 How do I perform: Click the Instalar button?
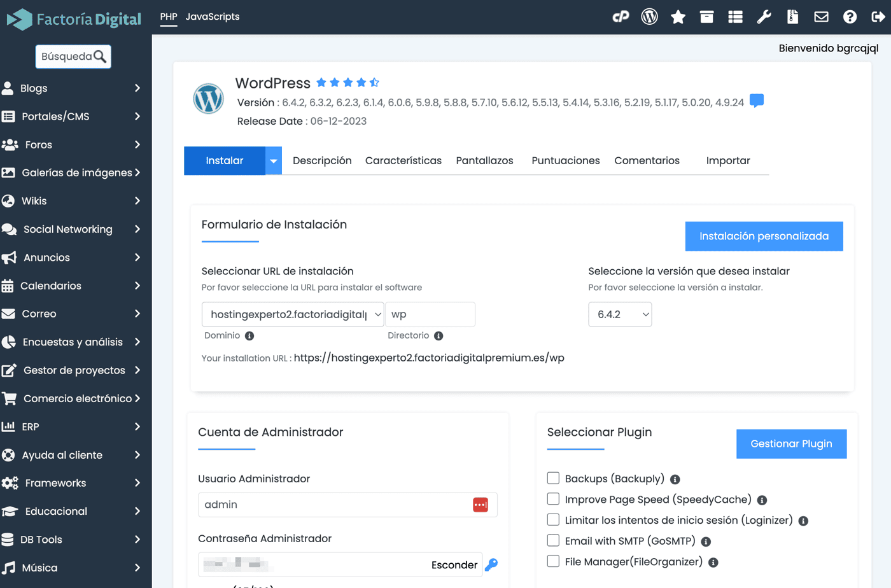point(225,161)
